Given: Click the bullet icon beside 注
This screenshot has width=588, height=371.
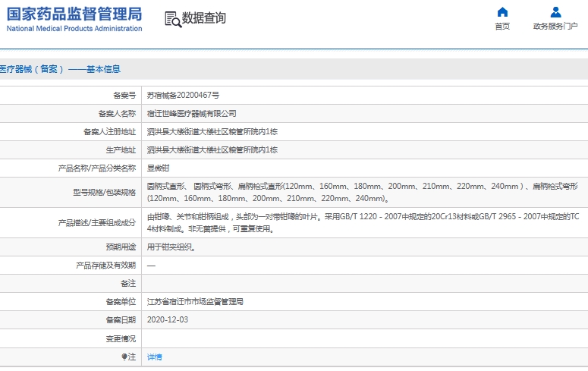Looking at the screenshot, I should click(124, 357).
